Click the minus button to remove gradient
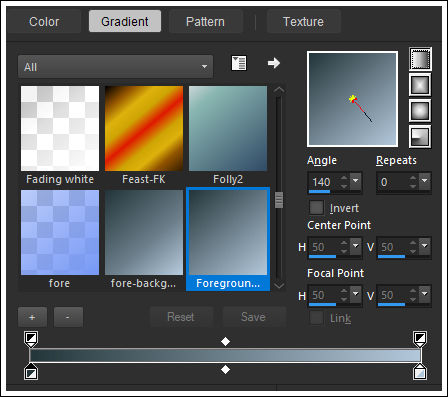 click(68, 317)
